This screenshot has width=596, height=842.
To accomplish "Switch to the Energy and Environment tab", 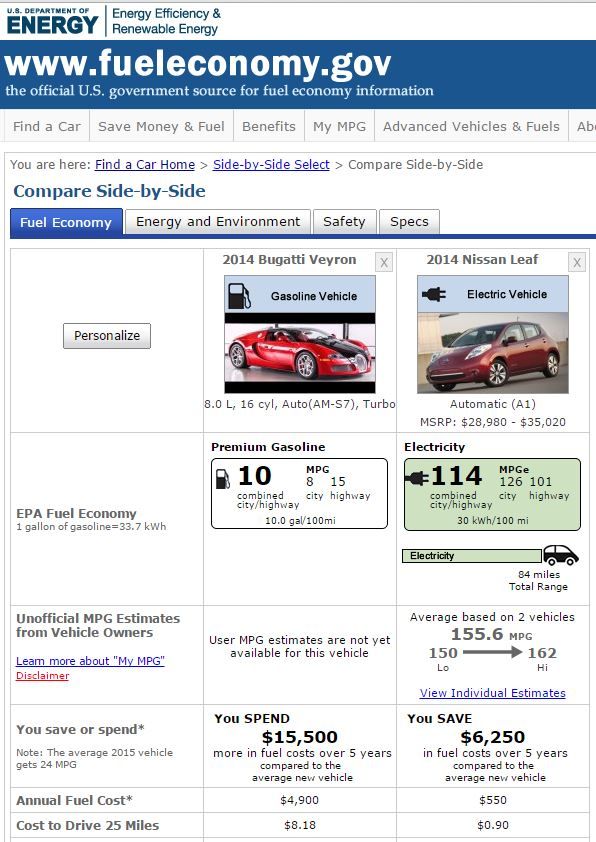I will click(x=217, y=222).
